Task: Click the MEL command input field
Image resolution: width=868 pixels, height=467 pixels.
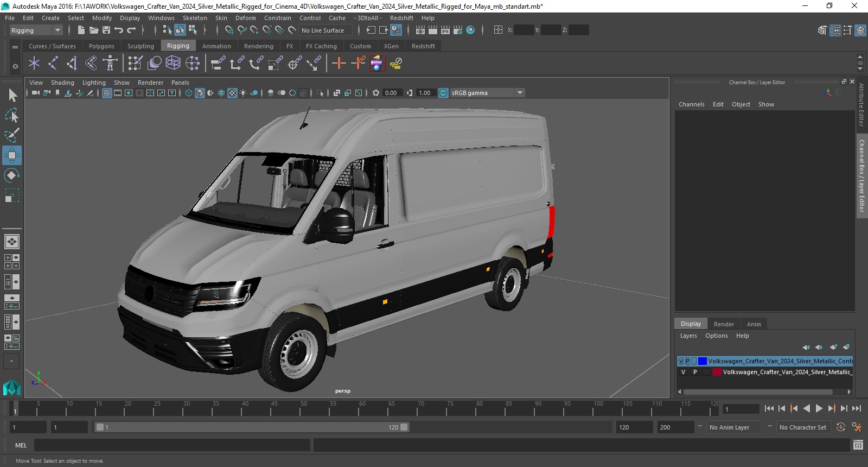Action: click(x=172, y=445)
